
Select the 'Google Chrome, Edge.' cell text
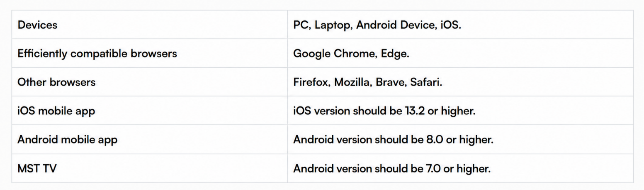pyautogui.click(x=351, y=54)
